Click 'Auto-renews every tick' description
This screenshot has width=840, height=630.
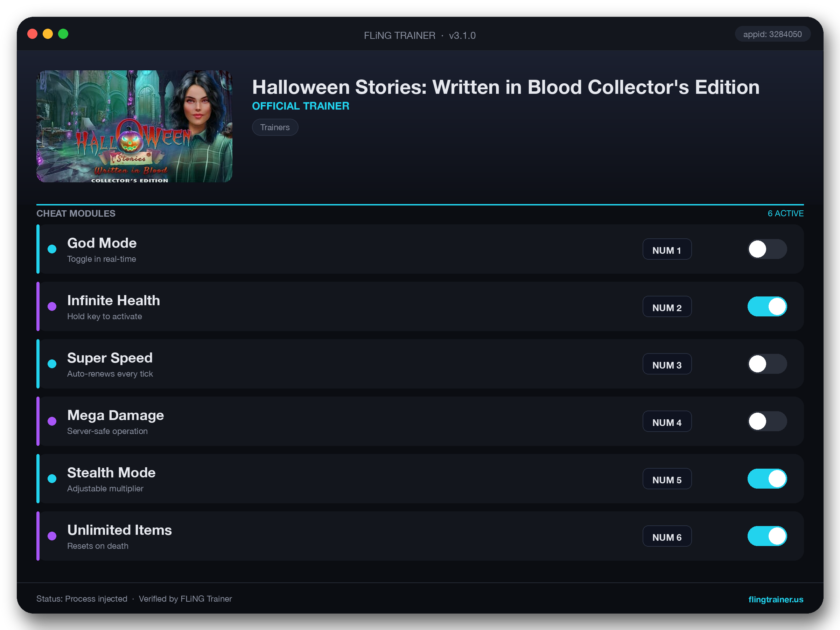(x=110, y=374)
